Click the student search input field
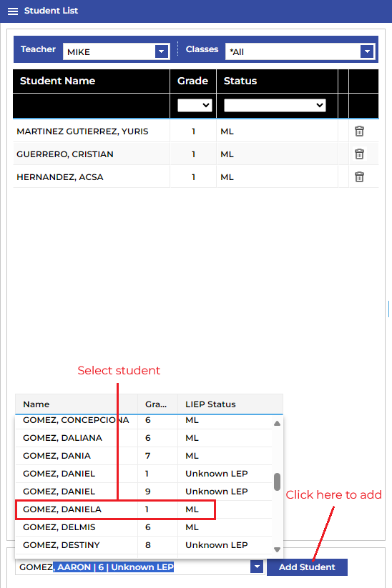 coord(133,567)
